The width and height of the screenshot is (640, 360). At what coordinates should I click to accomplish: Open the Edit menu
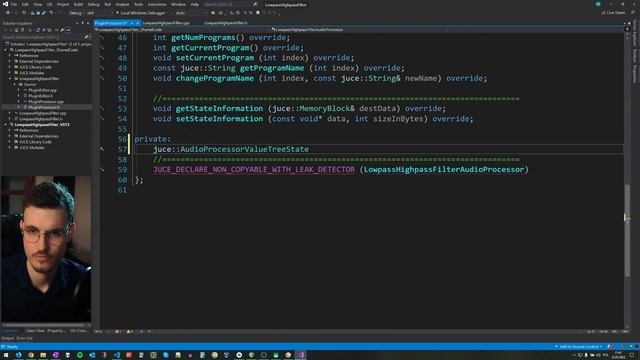(x=25, y=4)
